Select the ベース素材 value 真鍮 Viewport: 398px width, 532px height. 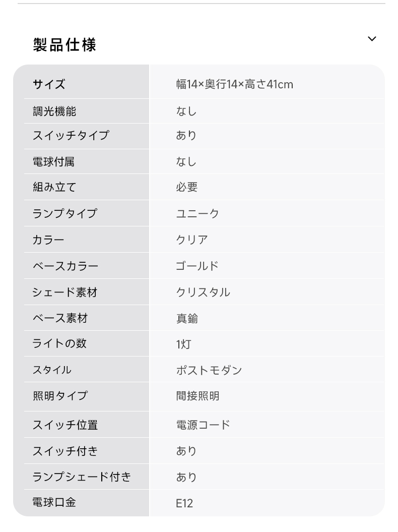click(x=187, y=318)
